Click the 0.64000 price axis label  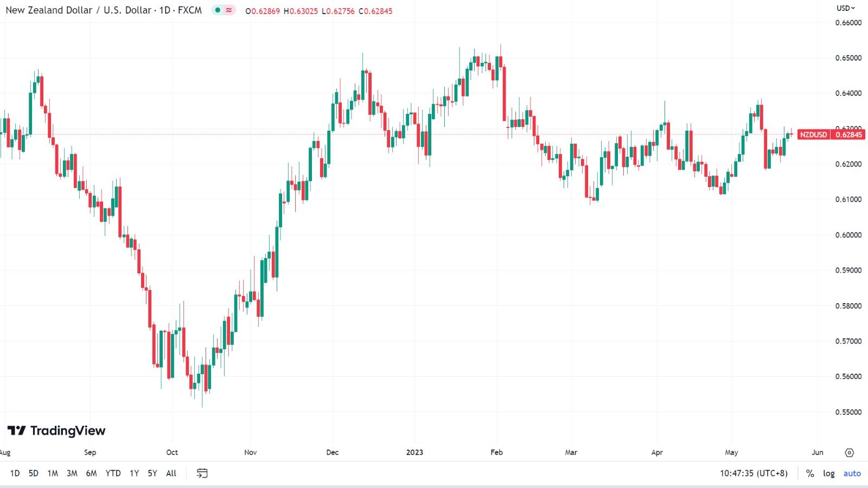coord(848,93)
